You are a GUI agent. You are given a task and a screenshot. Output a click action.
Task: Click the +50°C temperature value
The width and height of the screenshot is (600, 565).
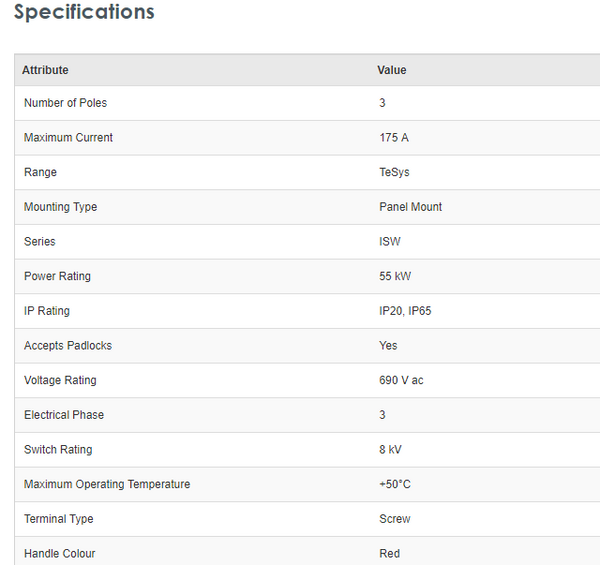point(395,484)
